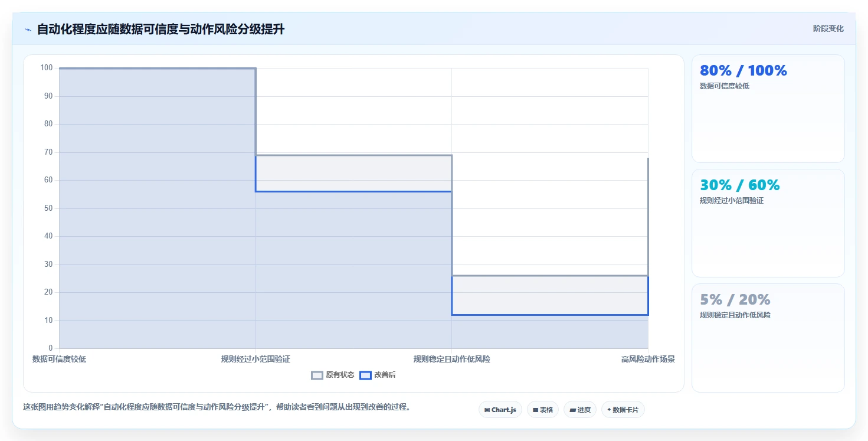Click the y-axis value 70
The height and width of the screenshot is (441, 868).
(x=48, y=152)
